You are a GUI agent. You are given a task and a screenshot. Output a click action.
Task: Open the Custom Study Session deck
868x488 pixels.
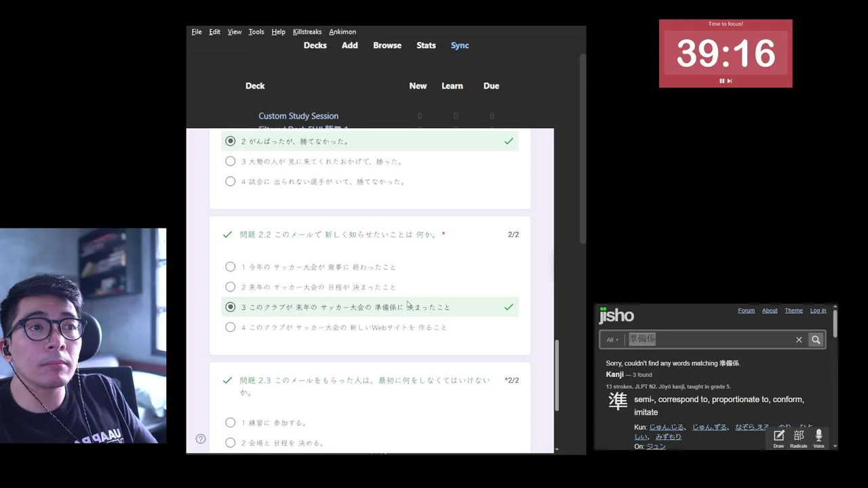pos(298,116)
